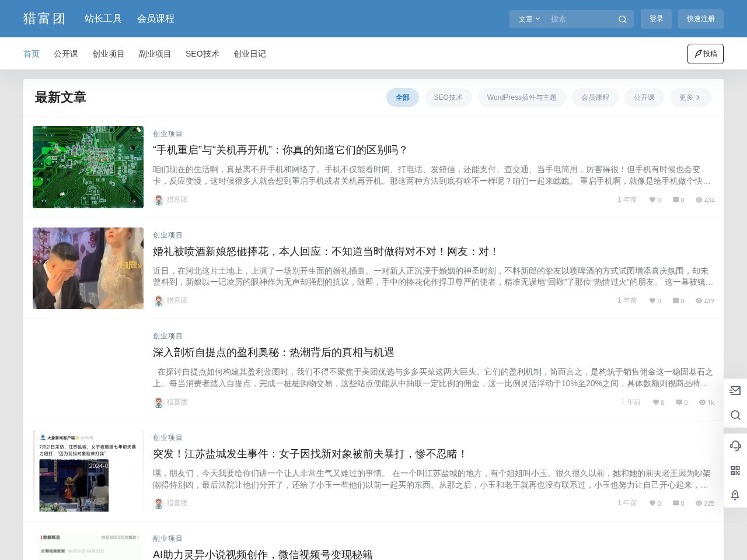747x560 pixels.
Task: Open article AI助力灵异小说视频创作 title
Action: (263, 554)
